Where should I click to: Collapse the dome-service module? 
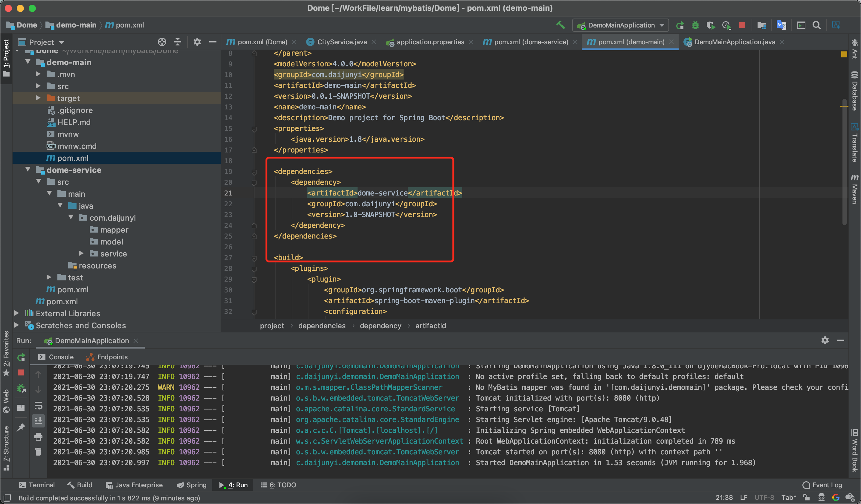tap(28, 170)
